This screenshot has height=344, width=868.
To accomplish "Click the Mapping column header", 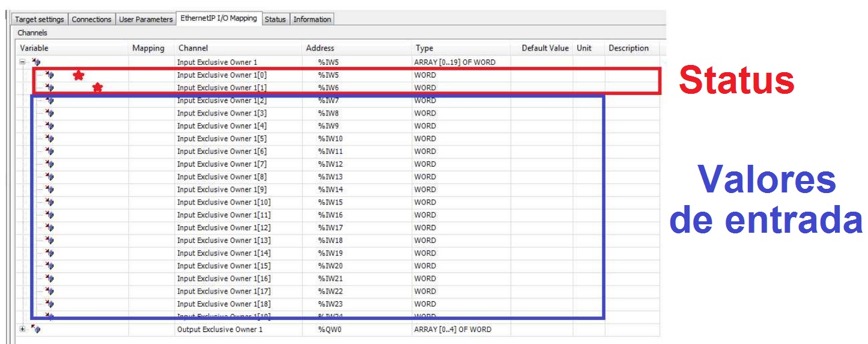I will 151,48.
